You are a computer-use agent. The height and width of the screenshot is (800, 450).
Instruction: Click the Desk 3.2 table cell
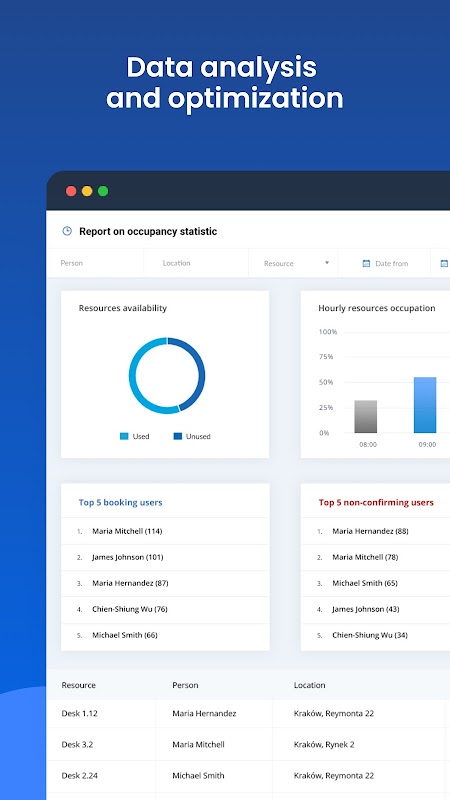(x=77, y=744)
